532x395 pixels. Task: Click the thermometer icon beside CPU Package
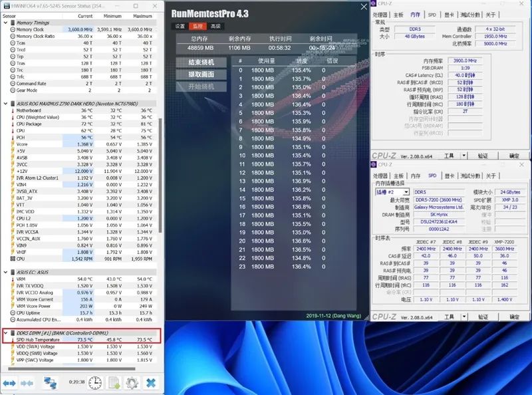(x=13, y=124)
